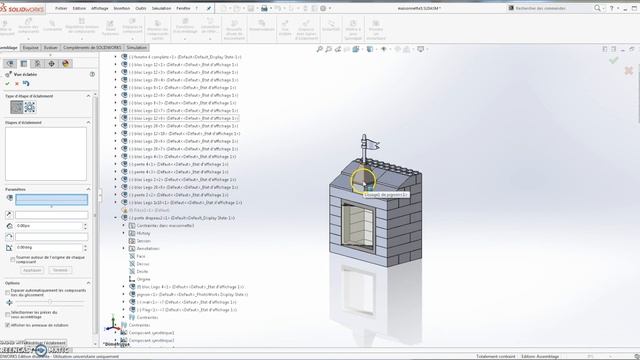640x360 pixels.
Task: Open the ConfigurationManager tab icon
Action: point(37,63)
